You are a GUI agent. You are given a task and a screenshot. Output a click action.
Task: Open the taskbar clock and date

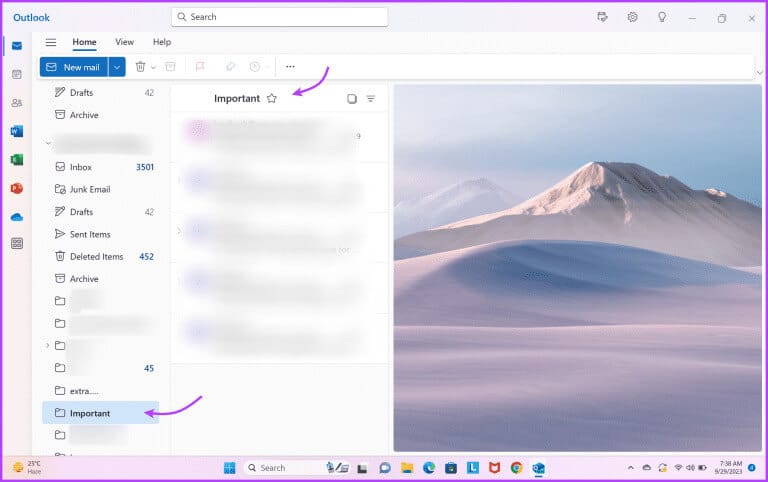pyautogui.click(x=728, y=468)
